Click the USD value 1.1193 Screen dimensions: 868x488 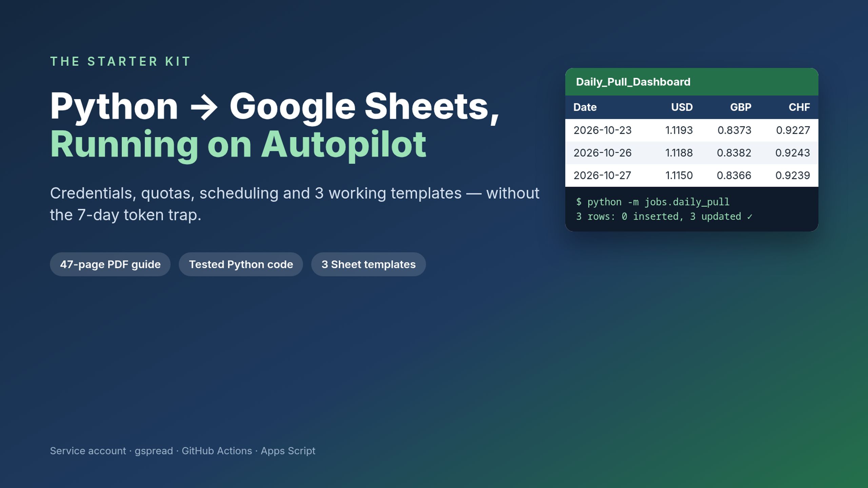point(679,130)
